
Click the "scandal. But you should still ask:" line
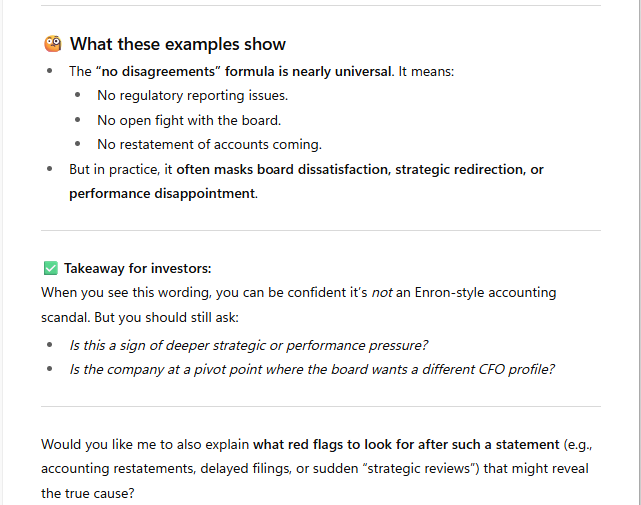click(143, 316)
